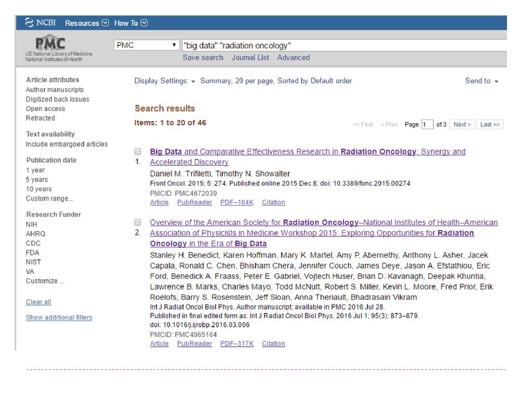Image resolution: width=532 pixels, height=399 pixels.
Task: Open Article link for PMC4672039
Action: pyautogui.click(x=159, y=203)
